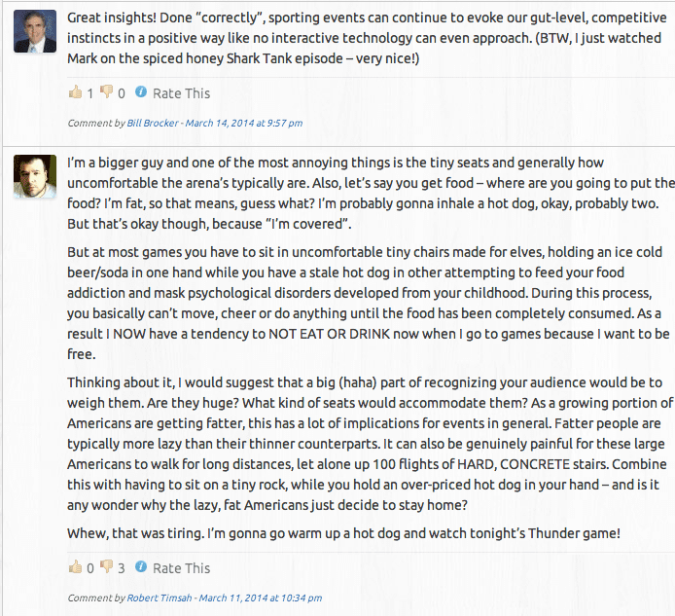The image size is (675, 616).
Task: Click the downvote count on Bill Brocker's comment
Action: [x=122, y=93]
